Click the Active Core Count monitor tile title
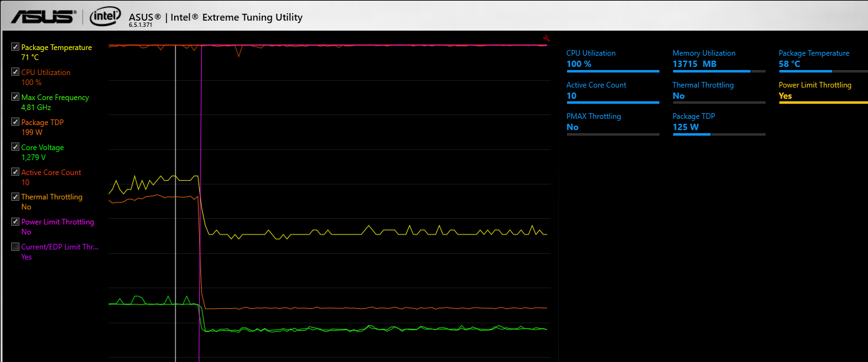The image size is (868, 362). [596, 85]
